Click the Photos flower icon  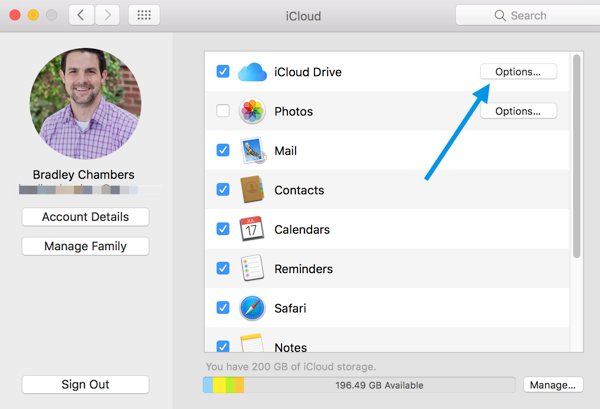pyautogui.click(x=252, y=111)
